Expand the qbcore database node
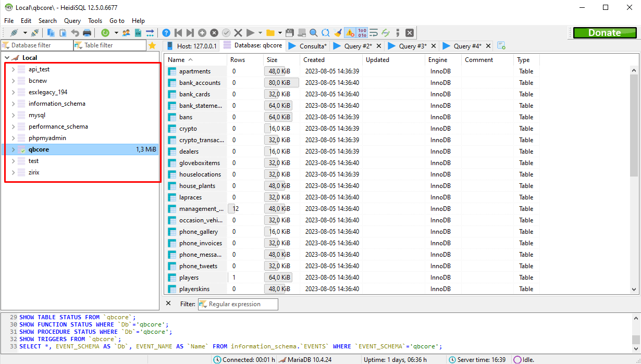 pos(13,149)
